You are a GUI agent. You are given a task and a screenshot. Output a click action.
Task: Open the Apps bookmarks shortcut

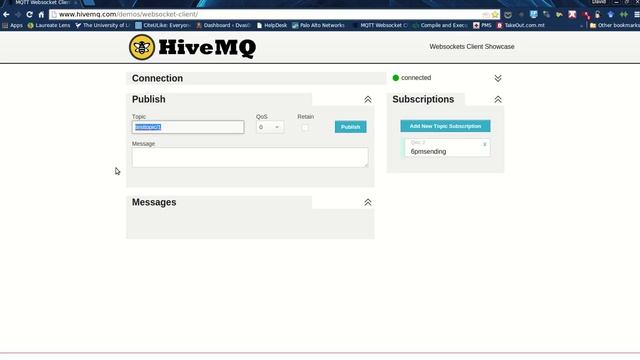click(13, 25)
